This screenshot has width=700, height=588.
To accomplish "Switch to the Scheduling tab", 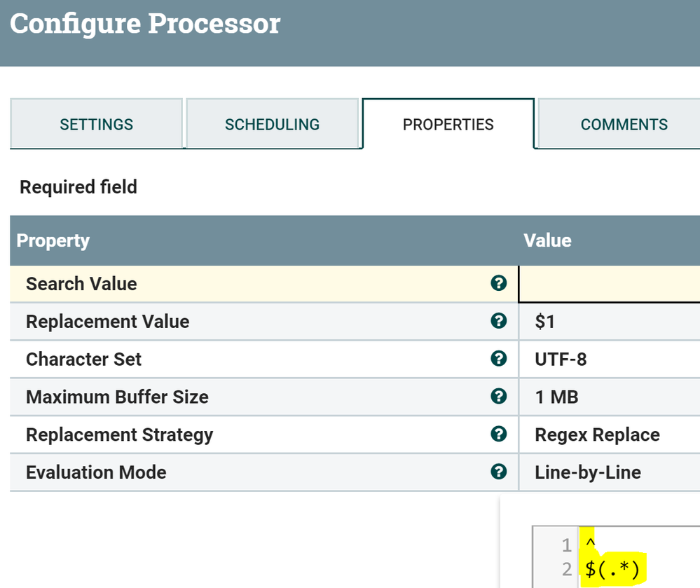I will (x=272, y=124).
